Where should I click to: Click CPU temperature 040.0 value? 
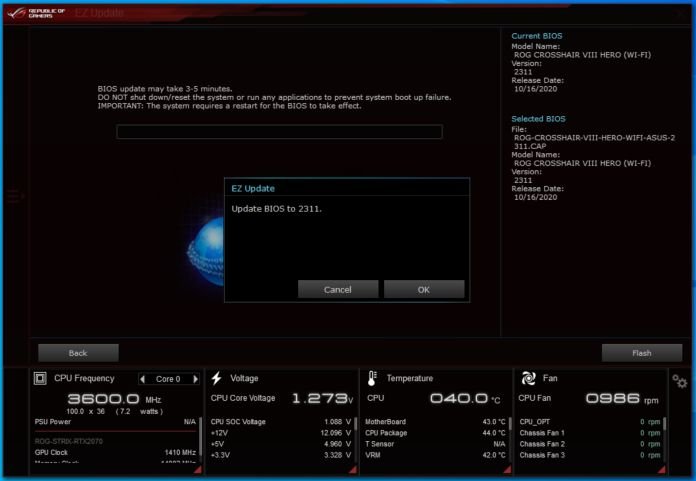(465, 398)
